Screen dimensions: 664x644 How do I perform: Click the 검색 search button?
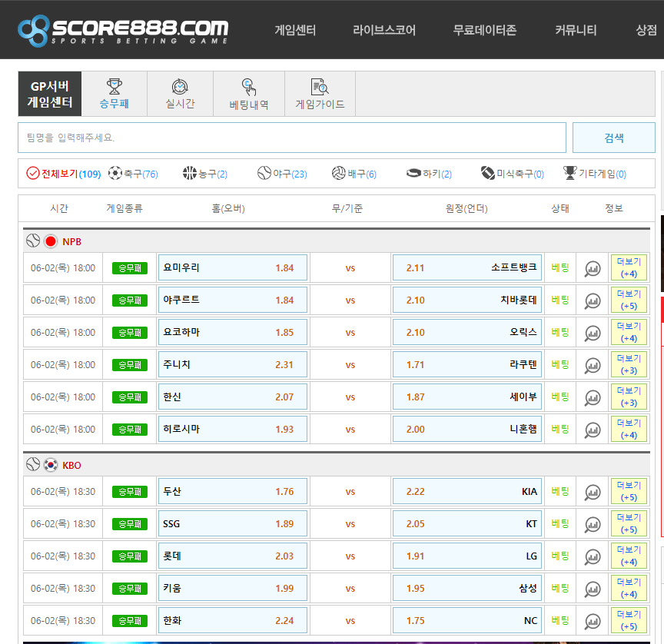tap(613, 138)
